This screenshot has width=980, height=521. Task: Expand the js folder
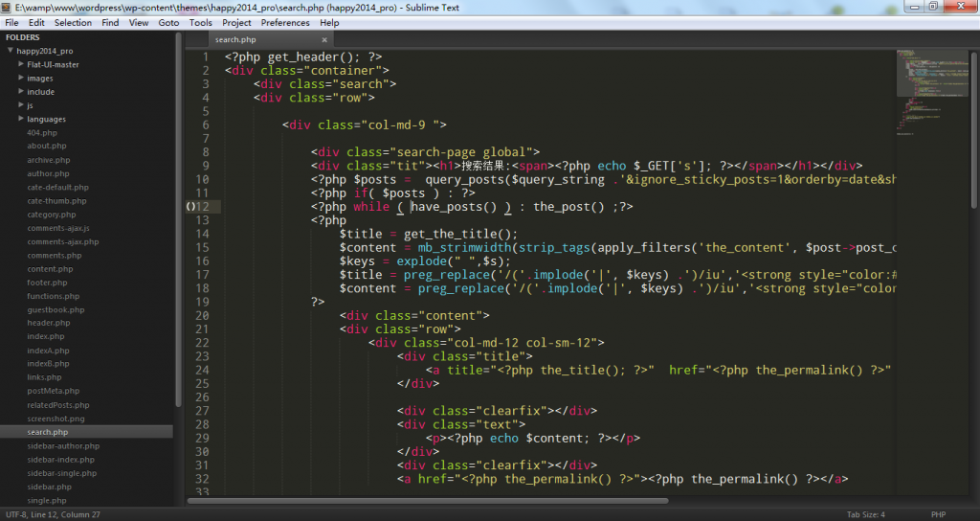point(21,105)
